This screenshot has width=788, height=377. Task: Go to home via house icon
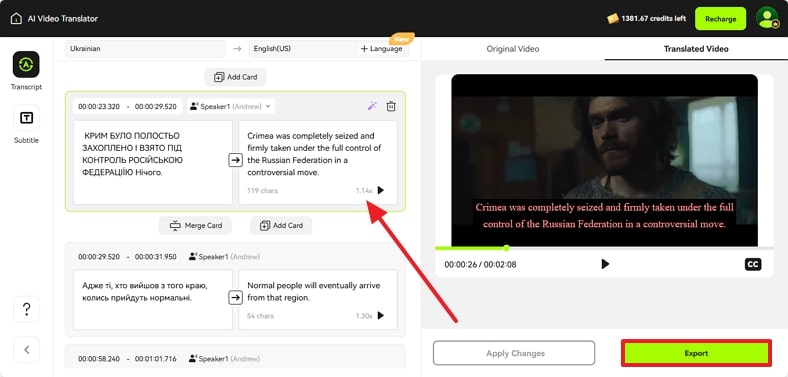click(x=16, y=19)
